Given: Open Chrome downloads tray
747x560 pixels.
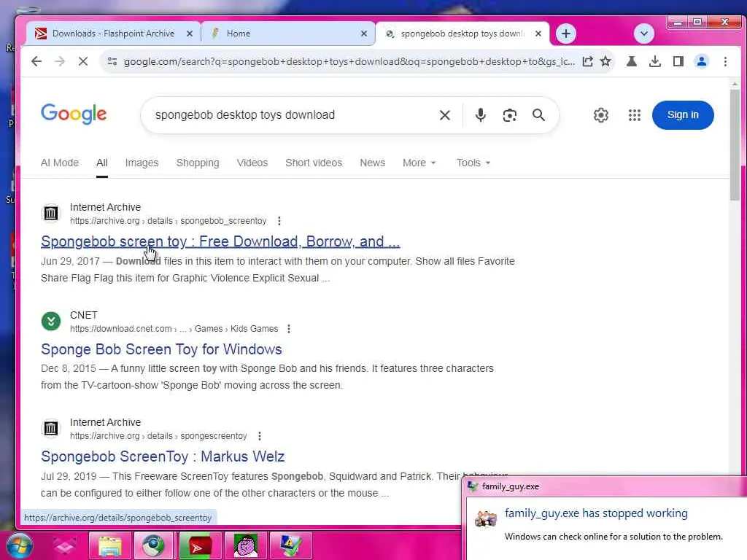Looking at the screenshot, I should coord(655,61).
